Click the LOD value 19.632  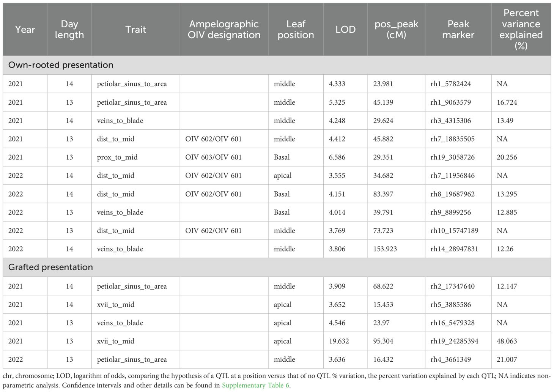[339, 341]
